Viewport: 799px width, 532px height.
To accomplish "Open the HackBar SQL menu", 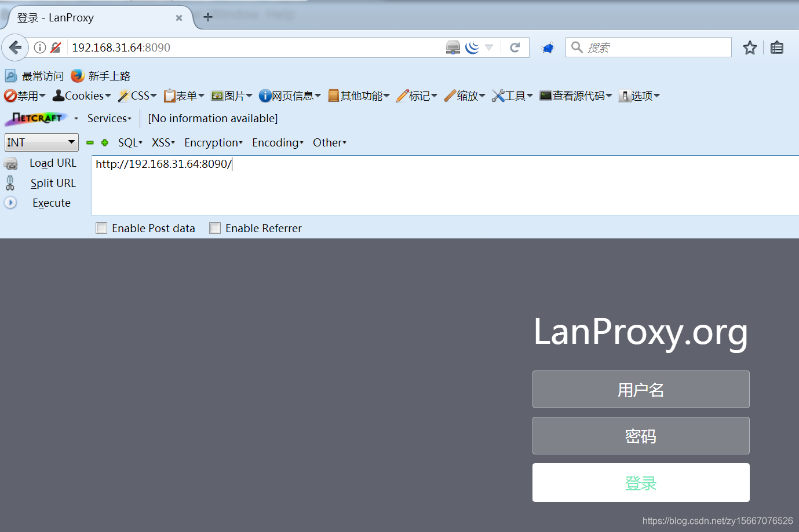I will pos(130,142).
